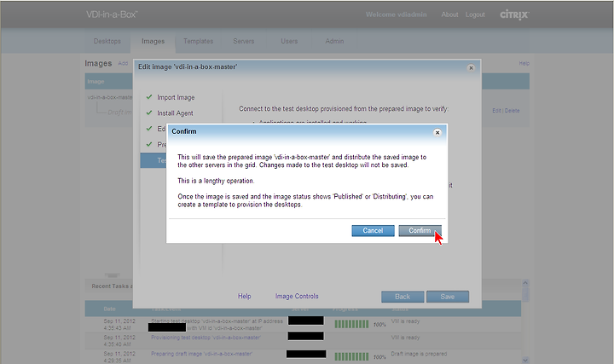The height and width of the screenshot is (364, 614).
Task: Click 'Provisioning test desktop' task entry
Action: click(x=206, y=338)
